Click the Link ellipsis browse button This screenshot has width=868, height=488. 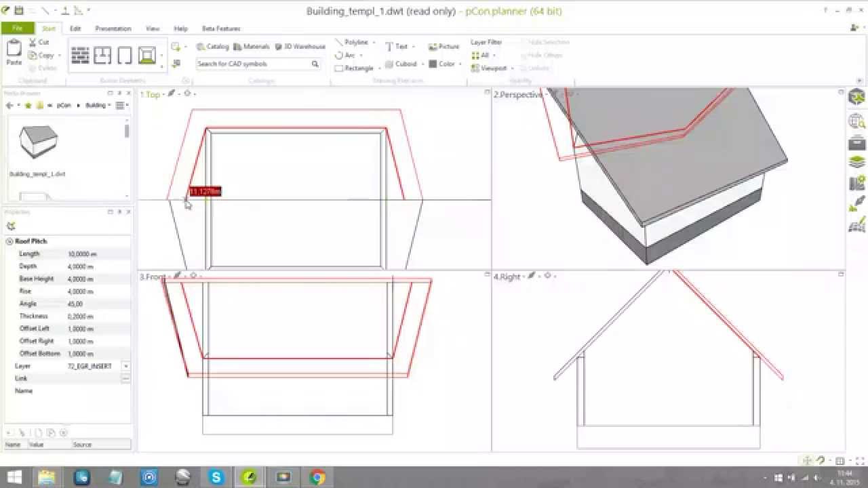tap(125, 378)
